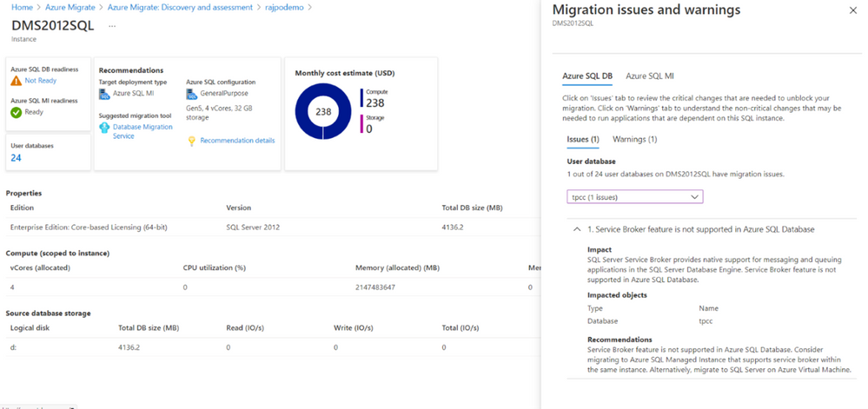Click the Edition column header
This screenshot has width=868, height=409.
(22, 208)
